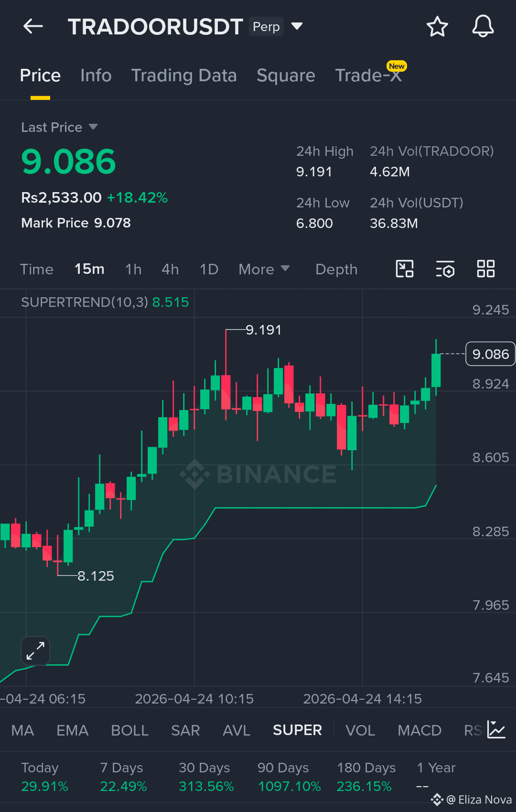Expand chart to fullscreen

(x=35, y=651)
